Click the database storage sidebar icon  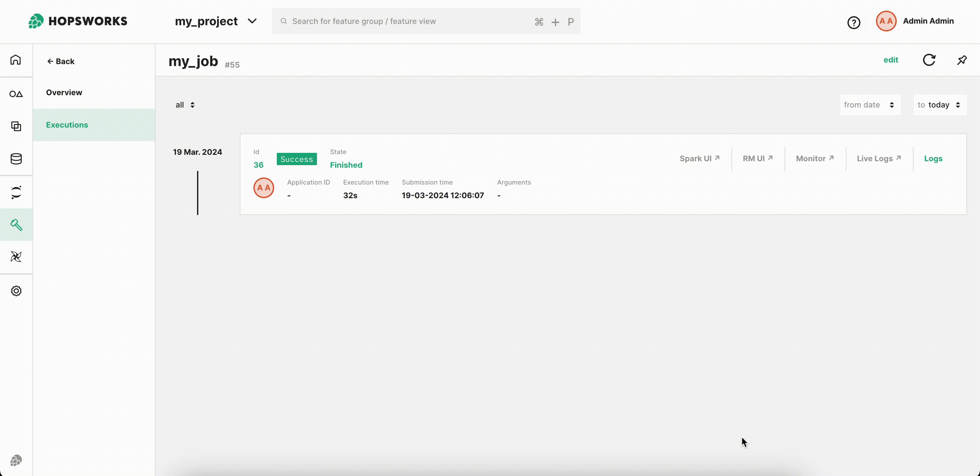16,159
